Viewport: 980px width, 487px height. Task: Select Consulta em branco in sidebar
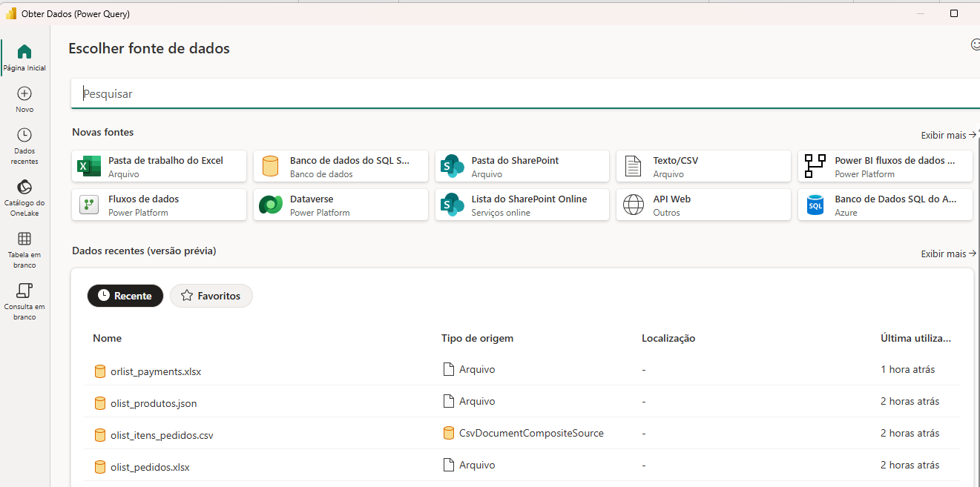point(24,301)
